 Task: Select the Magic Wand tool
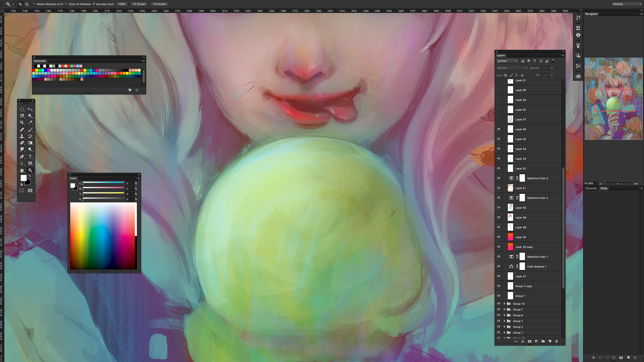point(30,116)
